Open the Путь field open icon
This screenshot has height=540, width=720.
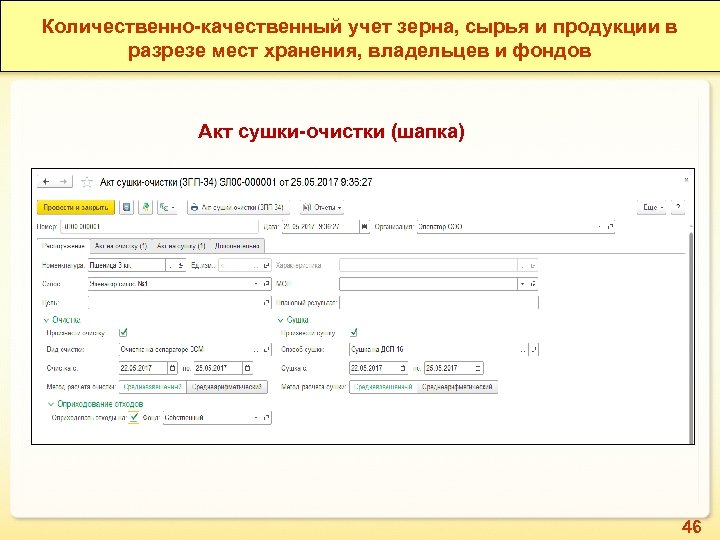(266, 303)
